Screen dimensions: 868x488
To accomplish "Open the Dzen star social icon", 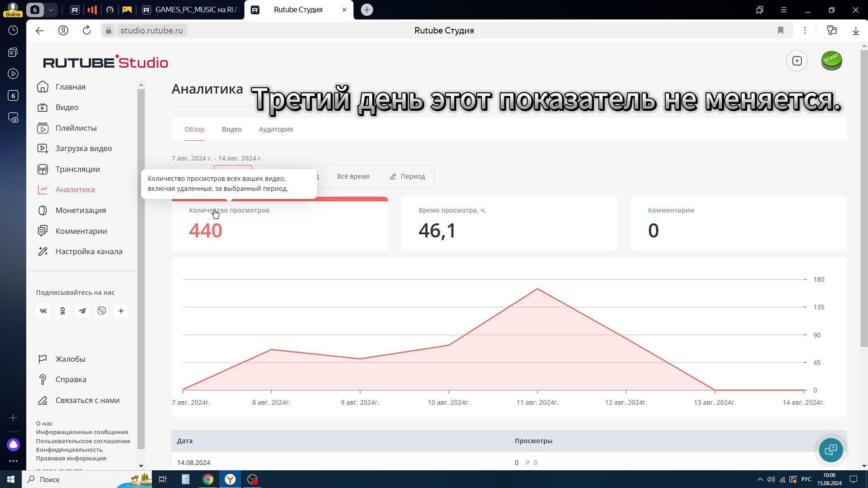I will click(121, 311).
